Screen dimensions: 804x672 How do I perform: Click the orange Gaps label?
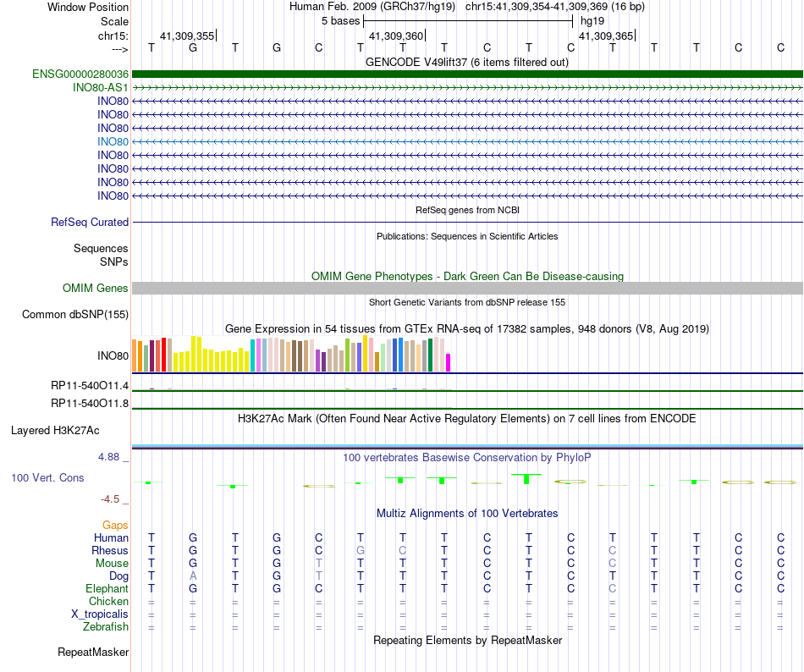tap(115, 525)
